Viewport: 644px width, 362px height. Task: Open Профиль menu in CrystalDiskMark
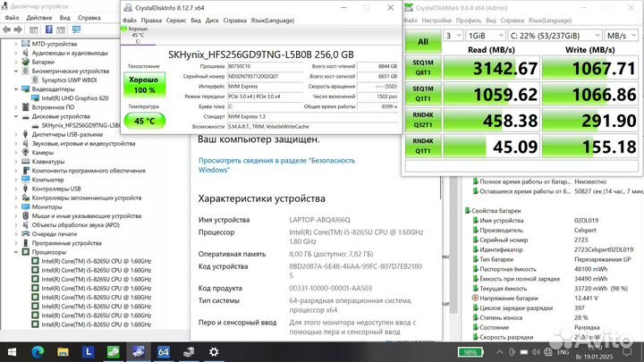click(x=468, y=20)
